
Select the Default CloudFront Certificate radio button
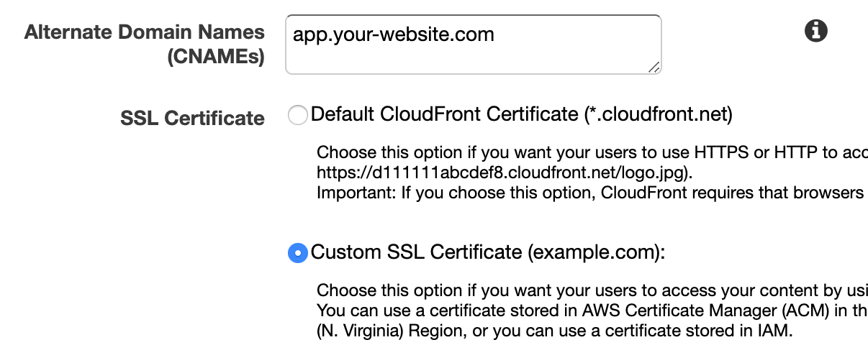297,115
